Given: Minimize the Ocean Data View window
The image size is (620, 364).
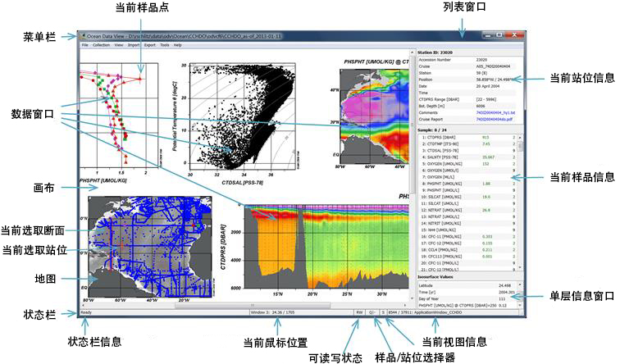Looking at the screenshot, I should [487, 36].
